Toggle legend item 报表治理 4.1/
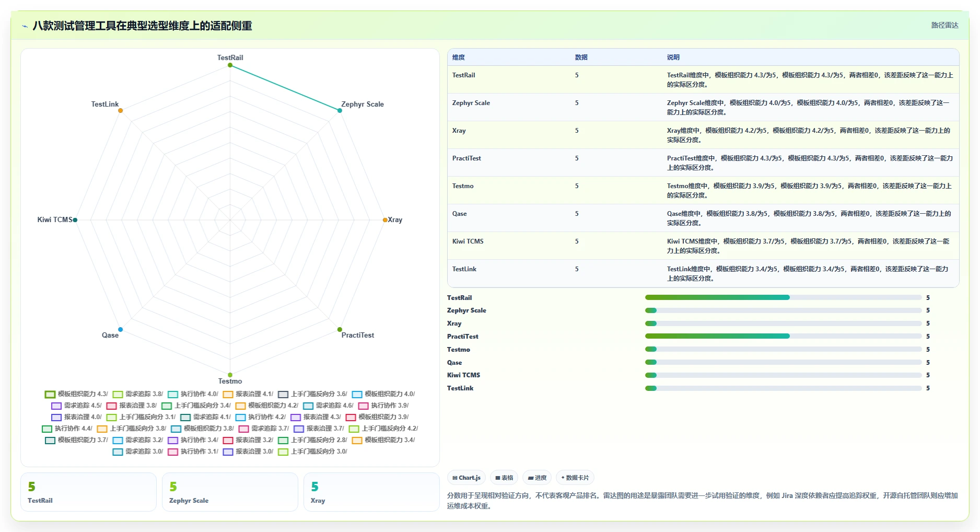 click(x=248, y=394)
